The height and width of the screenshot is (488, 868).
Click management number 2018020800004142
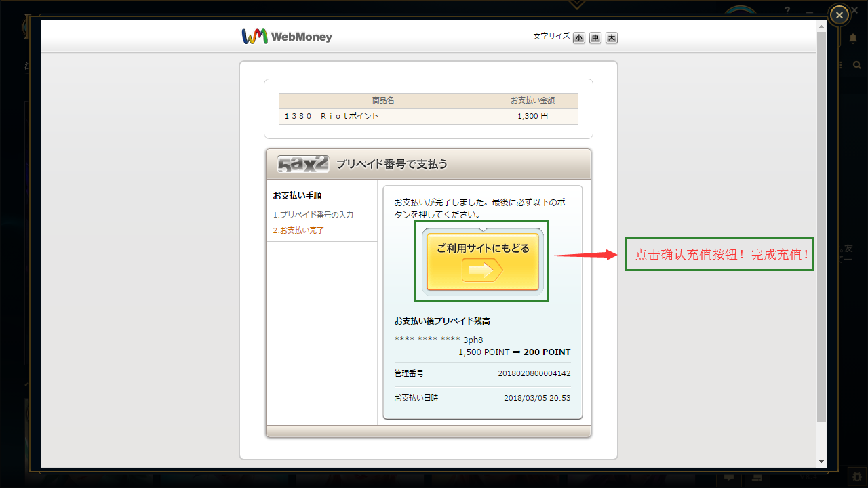click(x=534, y=373)
